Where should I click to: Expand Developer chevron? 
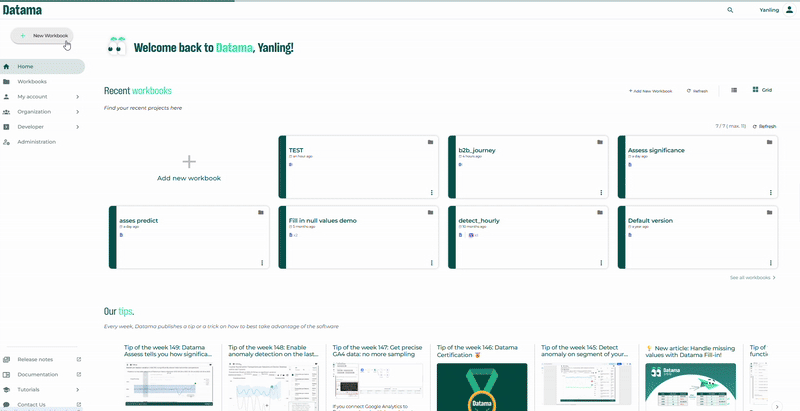coord(78,127)
